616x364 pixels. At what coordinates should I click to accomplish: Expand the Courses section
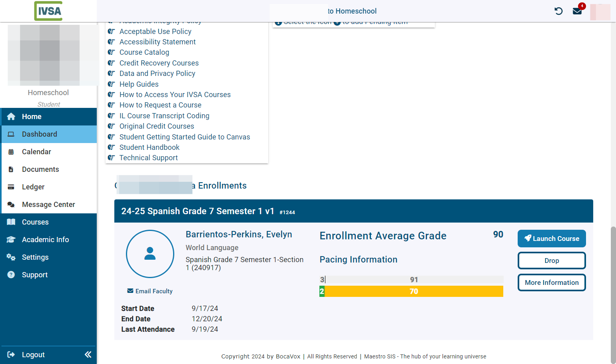pyautogui.click(x=48, y=222)
